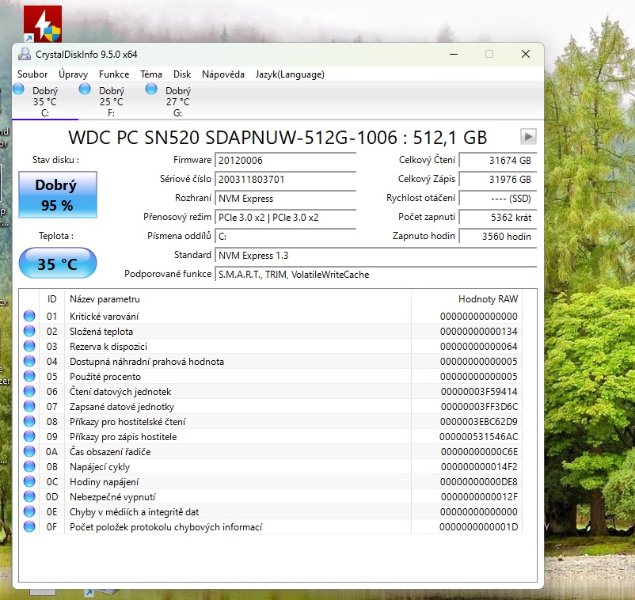Click the disk title WDC PC SN520
635x600 pixels.
coord(277,137)
